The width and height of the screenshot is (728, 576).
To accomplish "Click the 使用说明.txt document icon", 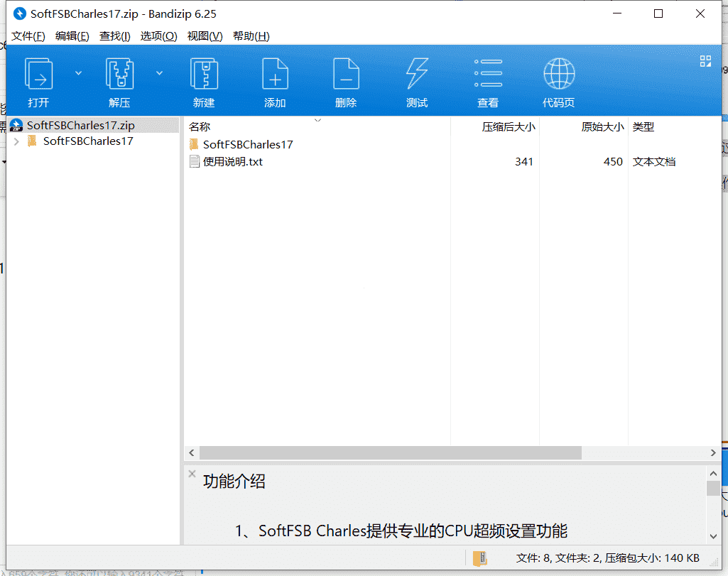I will tap(195, 161).
